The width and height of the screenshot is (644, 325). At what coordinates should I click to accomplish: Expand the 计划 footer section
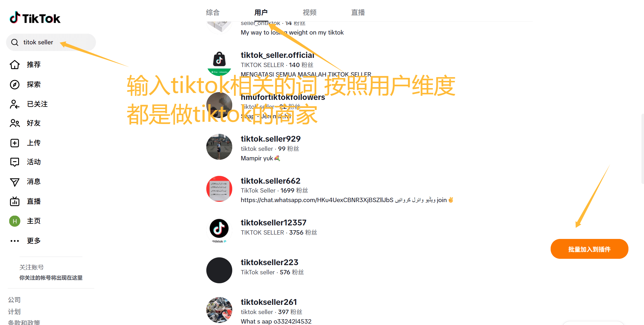coord(14,312)
